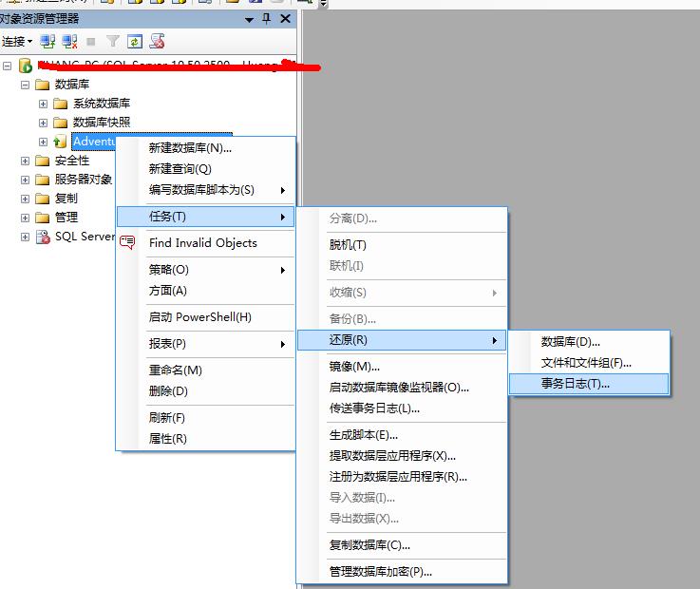Image resolution: width=700 pixels, height=589 pixels.
Task: Expand the Adventure database node
Action: (x=43, y=142)
